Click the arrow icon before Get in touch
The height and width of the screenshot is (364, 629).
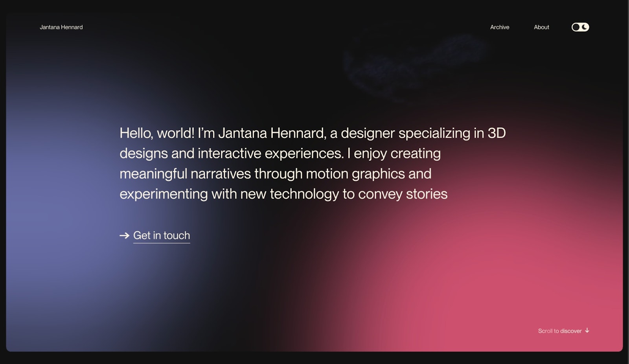click(x=125, y=236)
